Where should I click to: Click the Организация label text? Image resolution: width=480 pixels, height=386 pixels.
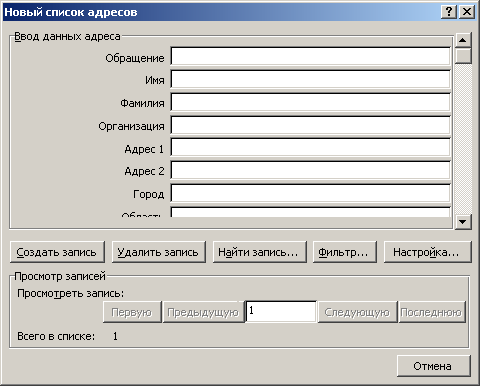pos(131,126)
